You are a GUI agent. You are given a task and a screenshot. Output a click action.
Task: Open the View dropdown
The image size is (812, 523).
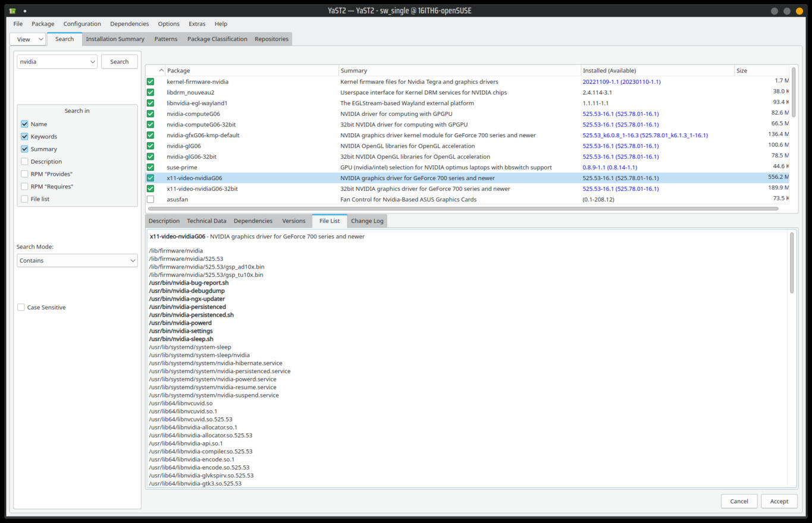click(28, 39)
